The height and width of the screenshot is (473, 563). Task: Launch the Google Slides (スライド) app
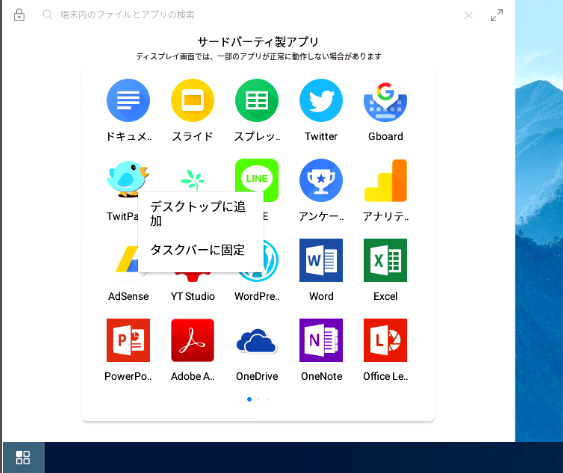click(192, 101)
